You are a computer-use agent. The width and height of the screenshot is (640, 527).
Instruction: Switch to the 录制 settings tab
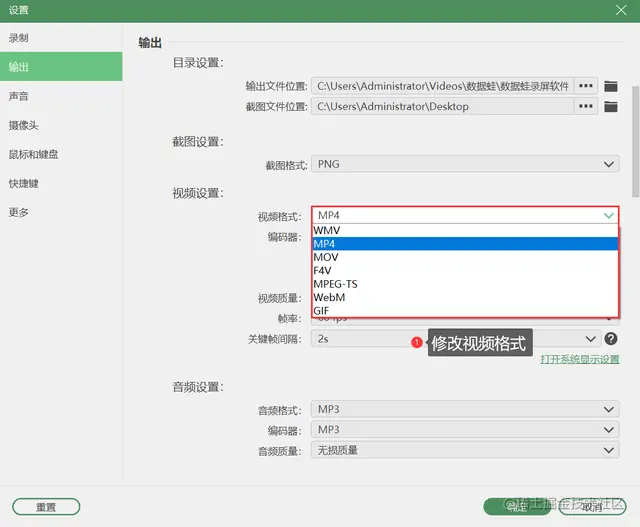(x=61, y=38)
